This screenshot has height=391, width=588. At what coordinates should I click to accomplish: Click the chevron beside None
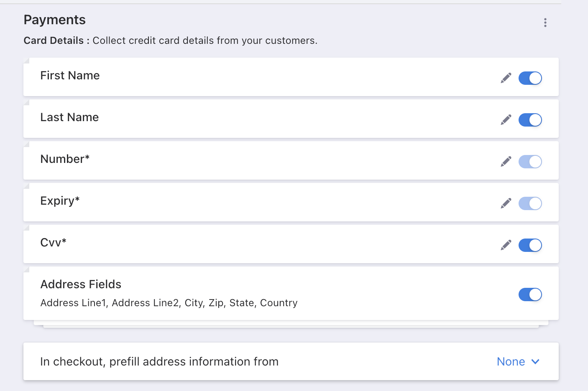pos(535,362)
